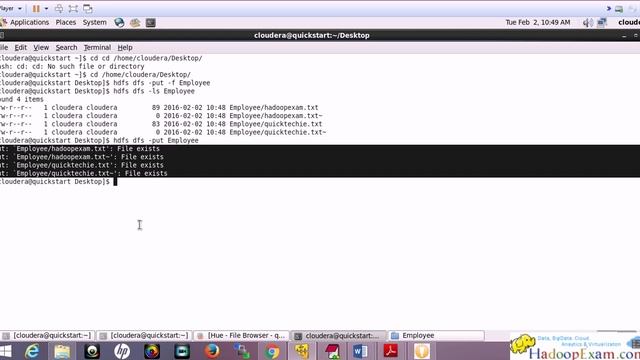Switch to the Employee folder window
Viewport: 640px width, 360px height.
click(436, 336)
